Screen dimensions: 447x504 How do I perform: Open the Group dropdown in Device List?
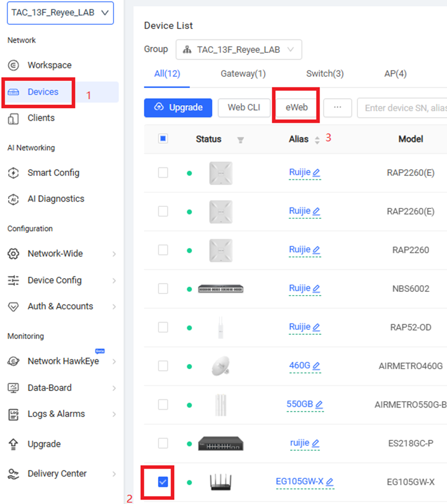point(239,49)
